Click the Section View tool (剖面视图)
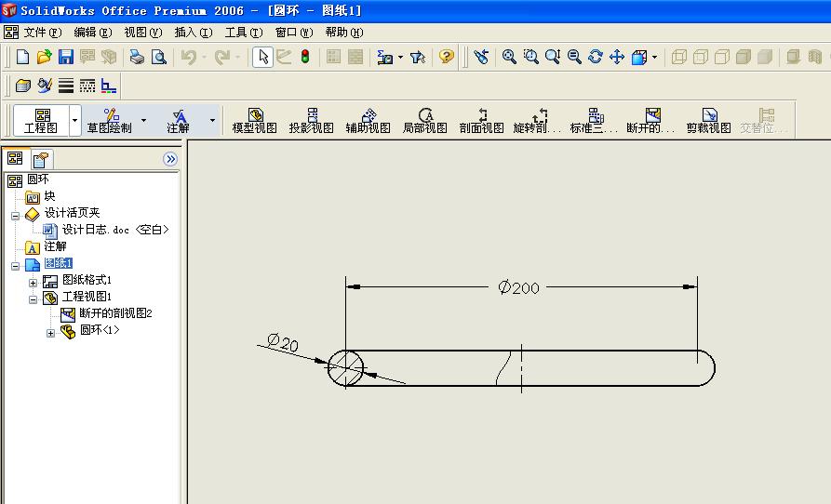Screen dimensions: 831x504 point(482,121)
